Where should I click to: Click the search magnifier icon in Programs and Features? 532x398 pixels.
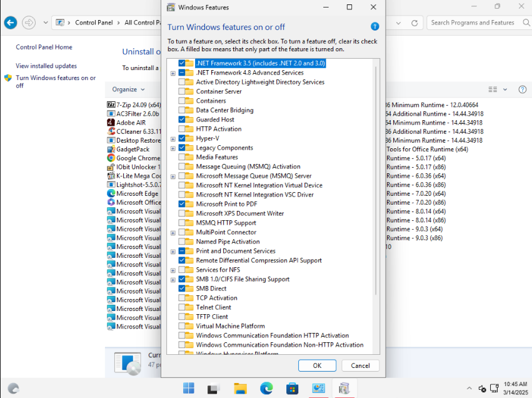point(526,23)
